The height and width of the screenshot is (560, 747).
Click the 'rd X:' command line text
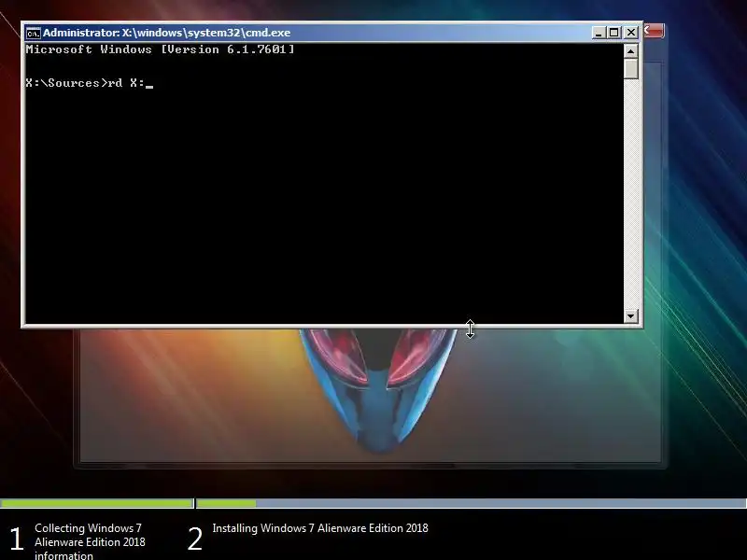tap(126, 83)
